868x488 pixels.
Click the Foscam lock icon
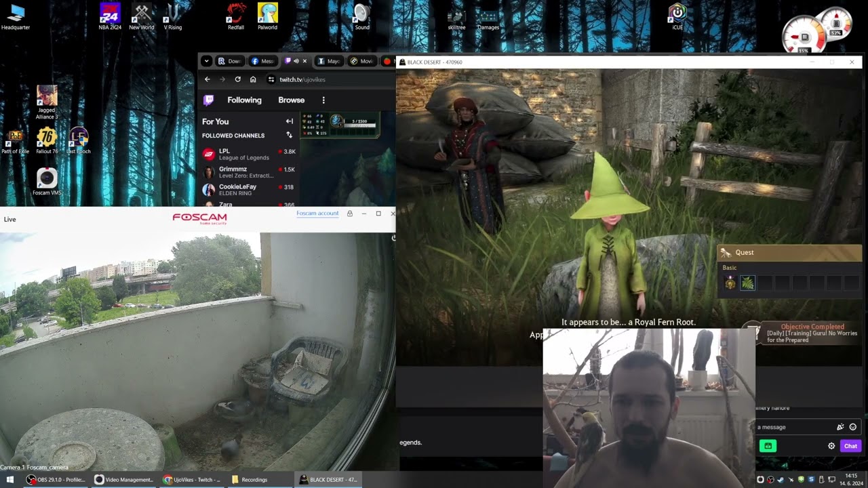pos(350,213)
